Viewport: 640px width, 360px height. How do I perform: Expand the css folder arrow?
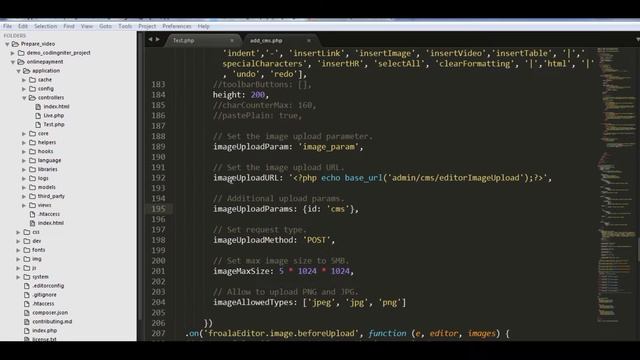click(x=19, y=232)
